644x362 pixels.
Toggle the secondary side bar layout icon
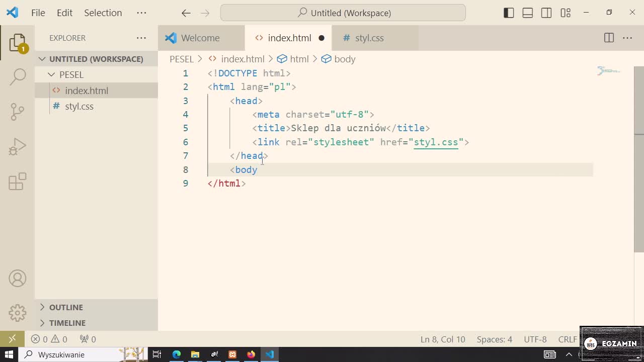pyautogui.click(x=546, y=13)
